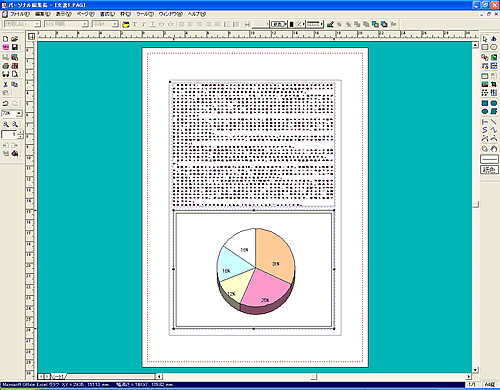
Task: Open the ページ(P) menu
Action: click(86, 14)
